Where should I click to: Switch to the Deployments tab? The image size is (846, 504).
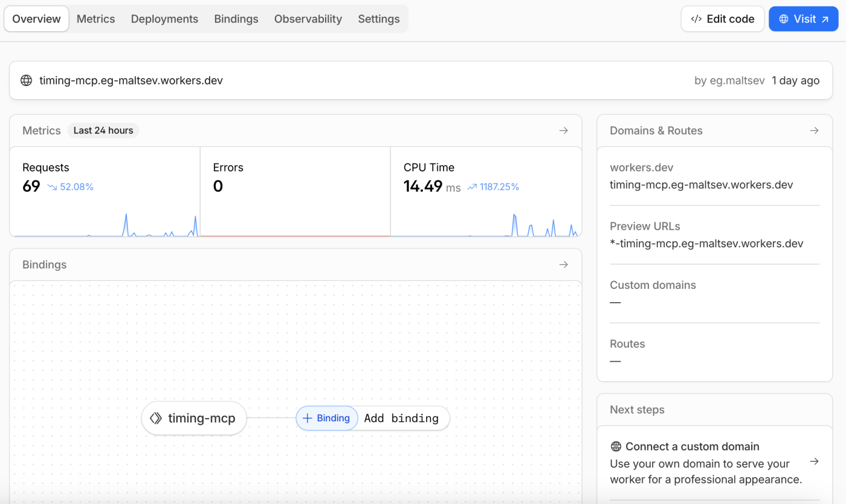click(x=164, y=19)
